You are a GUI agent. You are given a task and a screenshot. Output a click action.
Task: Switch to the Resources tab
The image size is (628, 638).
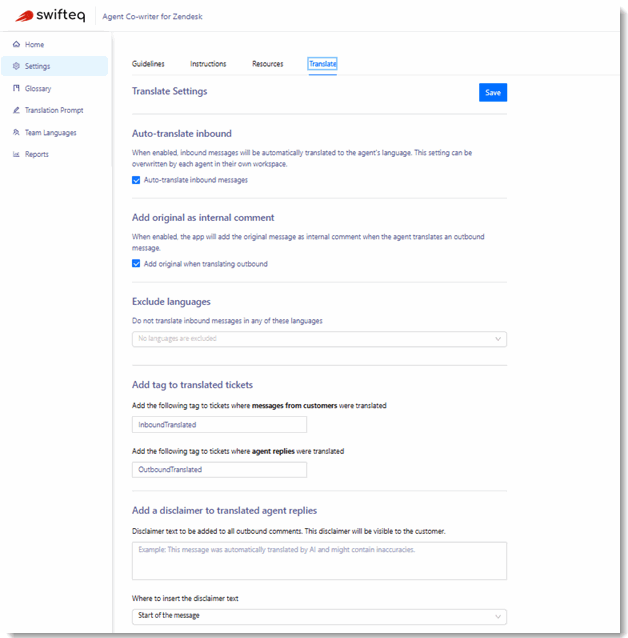coord(267,64)
